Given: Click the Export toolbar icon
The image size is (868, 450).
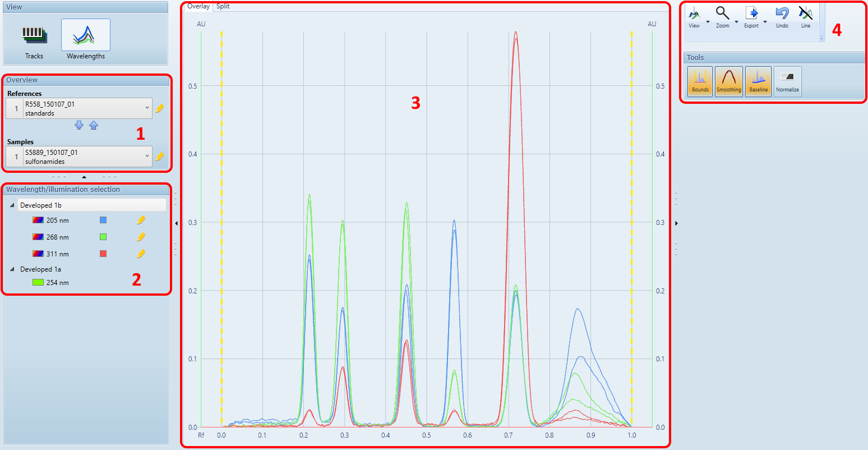Looking at the screenshot, I should 751,17.
